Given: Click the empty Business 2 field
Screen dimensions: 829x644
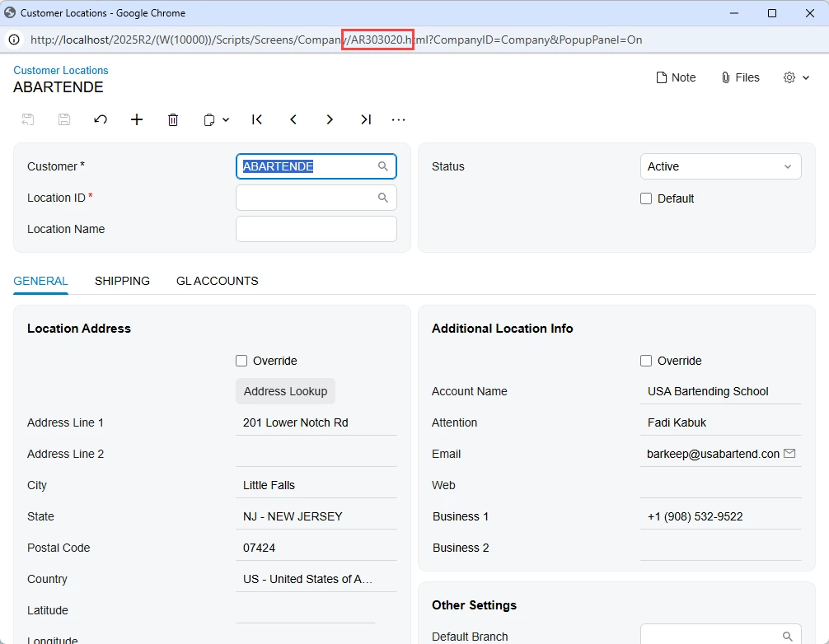Looking at the screenshot, I should 720,548.
